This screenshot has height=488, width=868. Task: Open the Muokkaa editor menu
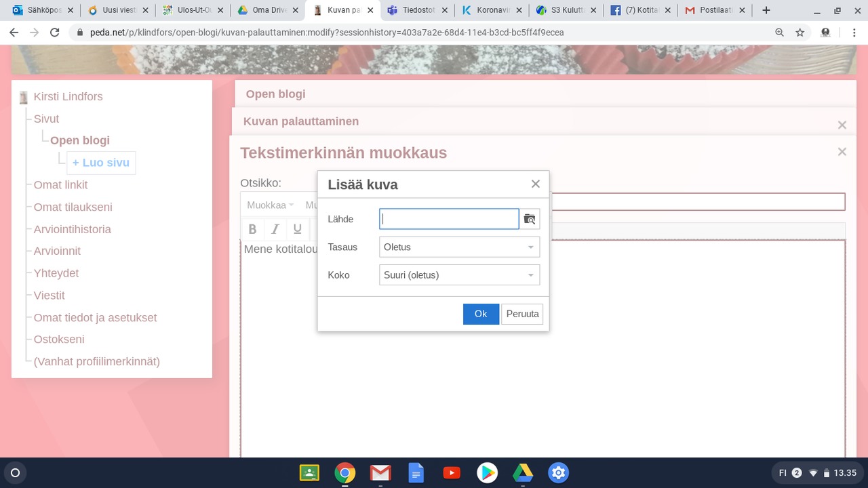point(270,205)
